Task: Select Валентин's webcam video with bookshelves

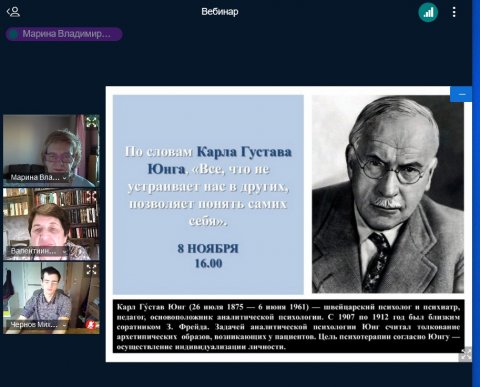Action: 51,224
